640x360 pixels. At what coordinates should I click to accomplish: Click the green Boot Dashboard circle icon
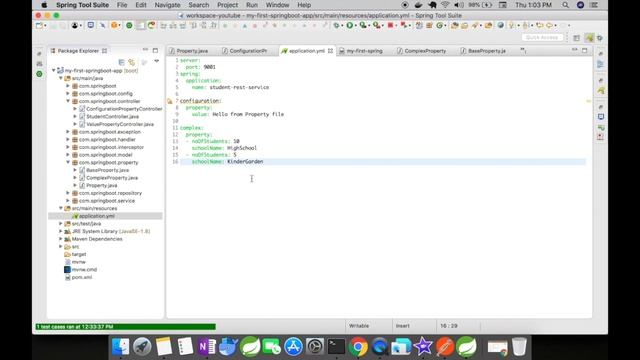pos(129,25)
